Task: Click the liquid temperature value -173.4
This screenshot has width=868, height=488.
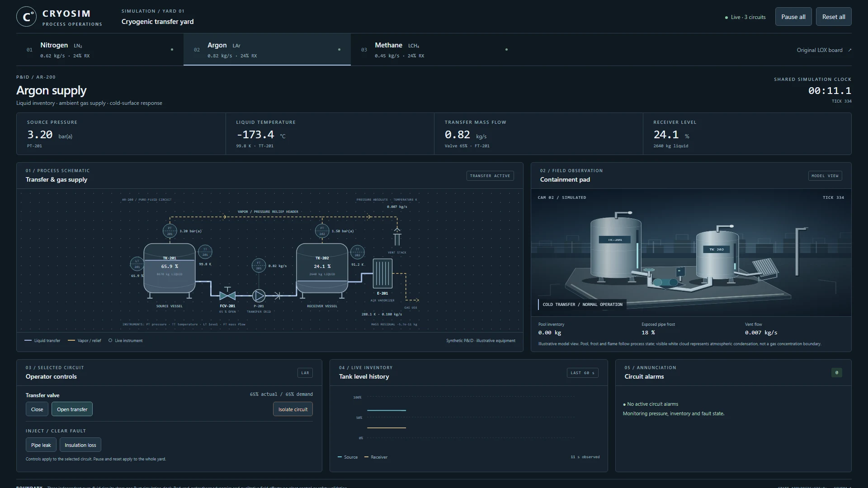Action: pos(255,135)
